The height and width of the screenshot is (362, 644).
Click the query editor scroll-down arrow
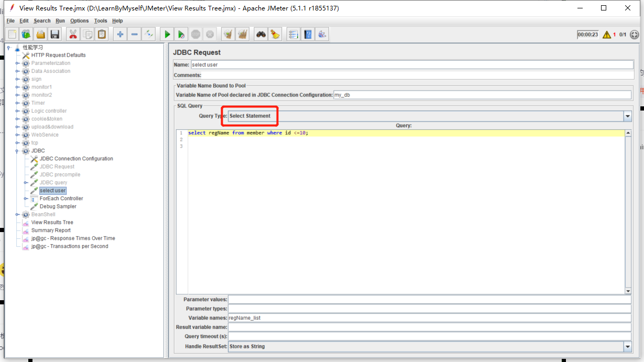point(628,291)
